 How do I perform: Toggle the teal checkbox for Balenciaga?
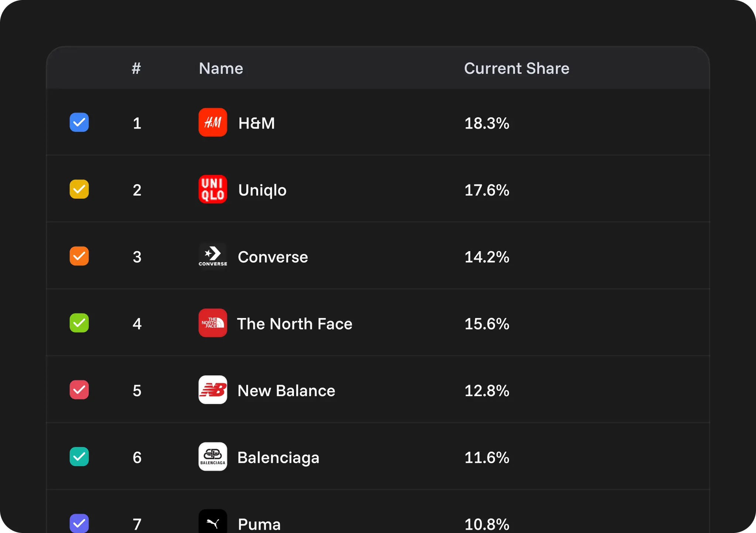point(79,457)
